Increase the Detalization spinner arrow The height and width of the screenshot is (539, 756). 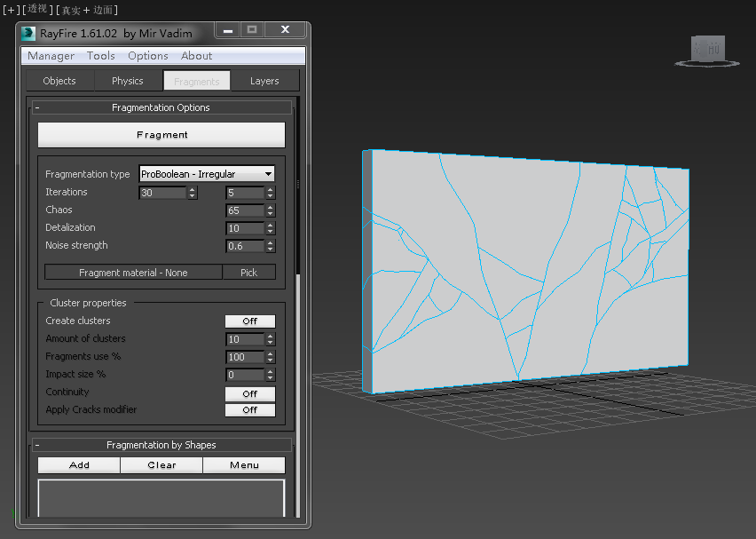pos(271,225)
